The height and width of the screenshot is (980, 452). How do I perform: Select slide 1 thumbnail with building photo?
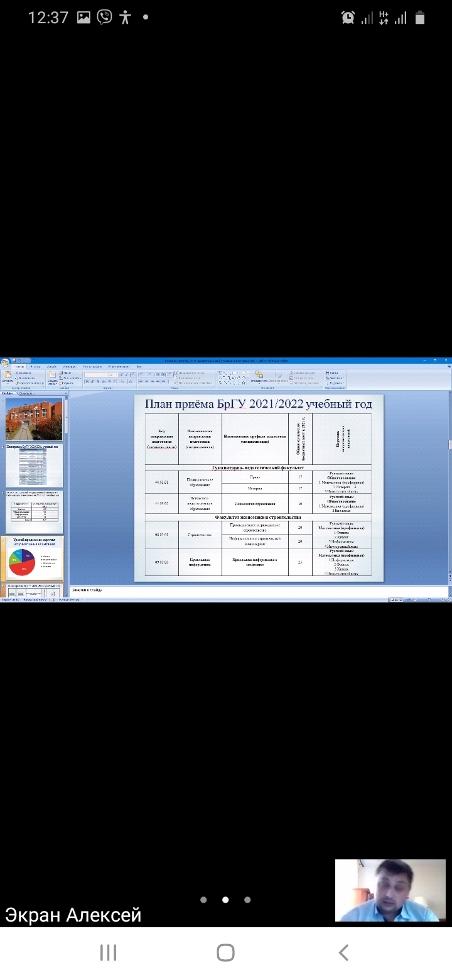click(x=34, y=419)
